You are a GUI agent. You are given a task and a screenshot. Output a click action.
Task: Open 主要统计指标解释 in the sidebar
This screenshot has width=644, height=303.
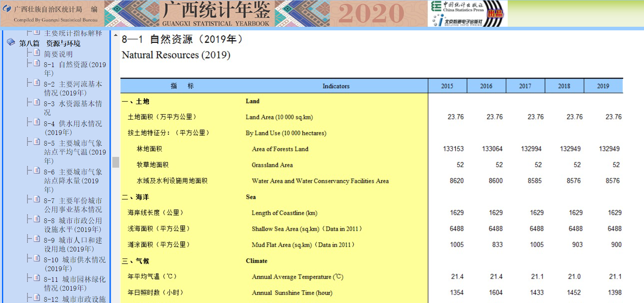pyautogui.click(x=73, y=33)
